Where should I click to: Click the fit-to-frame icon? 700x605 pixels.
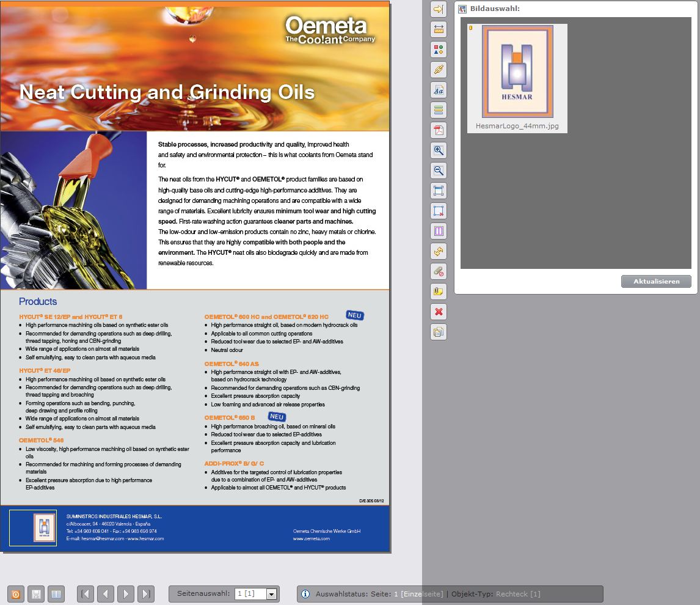(438, 191)
